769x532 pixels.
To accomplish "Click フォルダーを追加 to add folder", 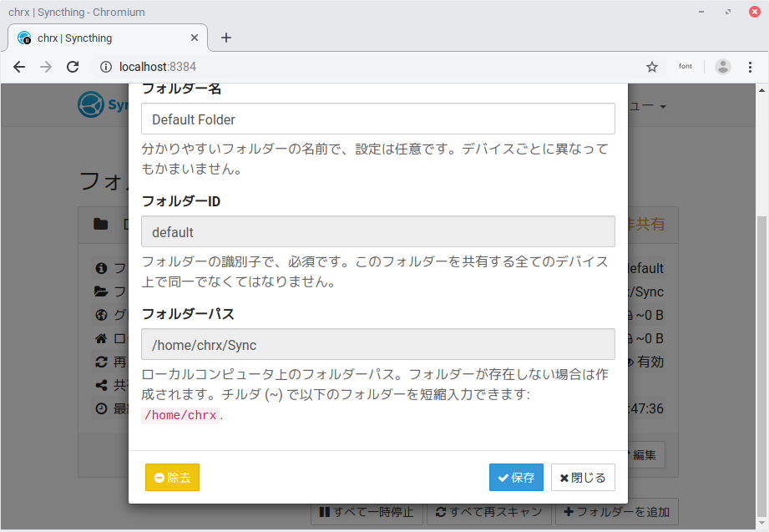I will pos(617,512).
